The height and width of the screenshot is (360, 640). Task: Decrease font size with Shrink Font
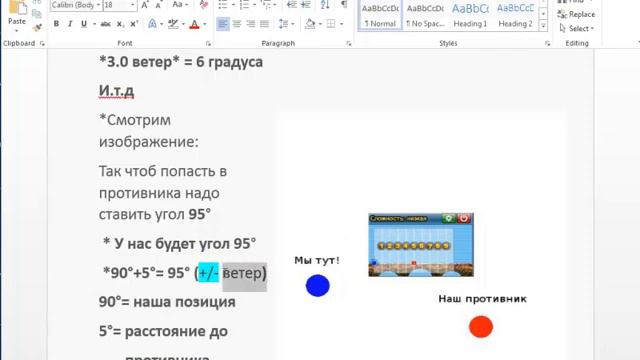(x=158, y=5)
